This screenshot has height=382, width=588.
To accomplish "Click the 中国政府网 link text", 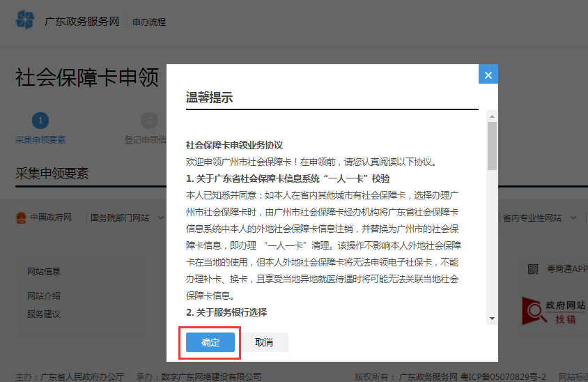I will pos(51,217).
